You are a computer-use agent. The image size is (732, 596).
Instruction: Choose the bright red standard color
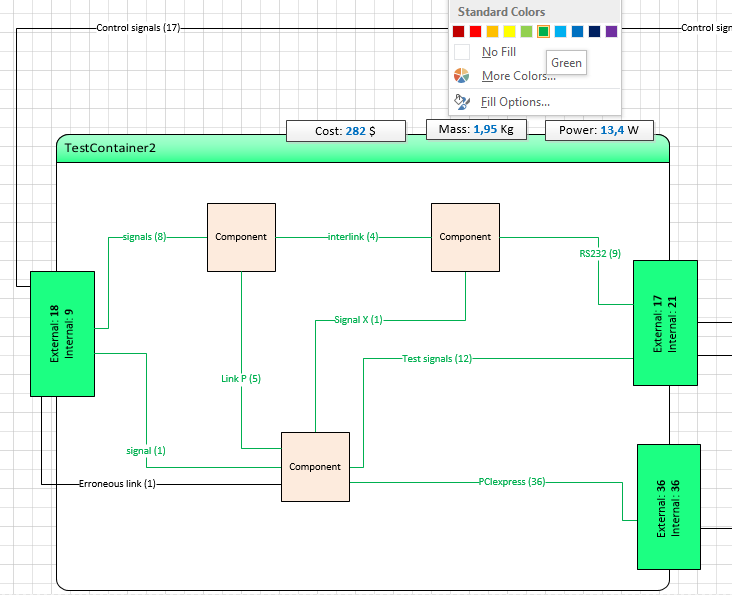pos(475,31)
